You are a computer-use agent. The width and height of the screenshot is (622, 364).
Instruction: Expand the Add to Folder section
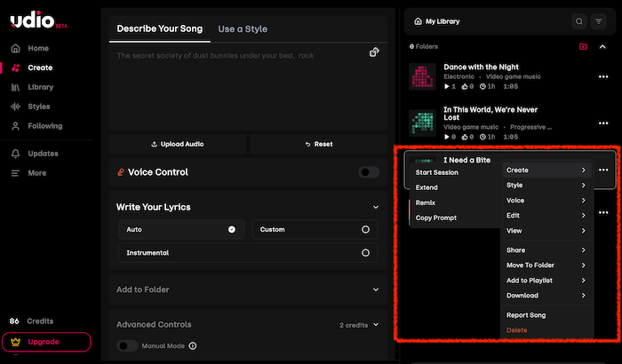[376, 289]
